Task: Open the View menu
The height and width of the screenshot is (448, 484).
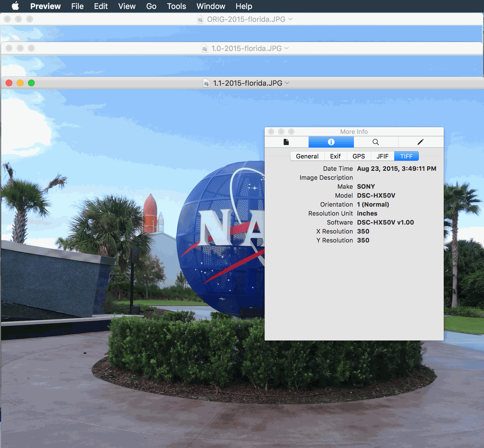Action: [127, 6]
